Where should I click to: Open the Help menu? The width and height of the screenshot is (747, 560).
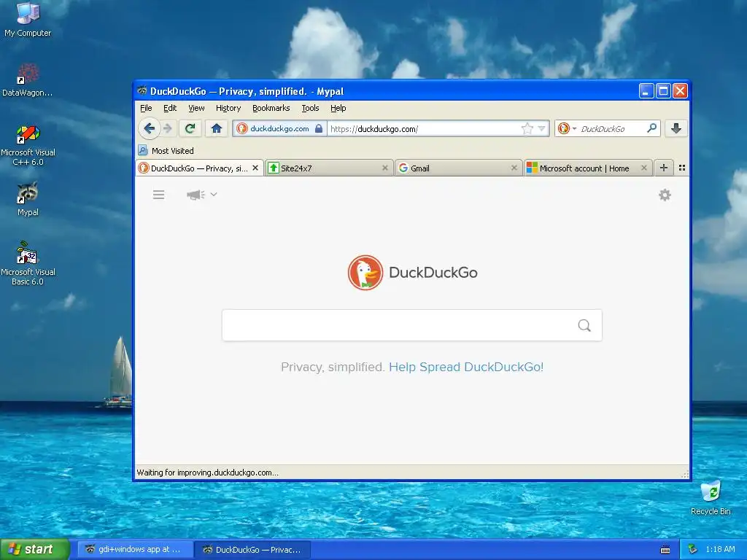338,108
